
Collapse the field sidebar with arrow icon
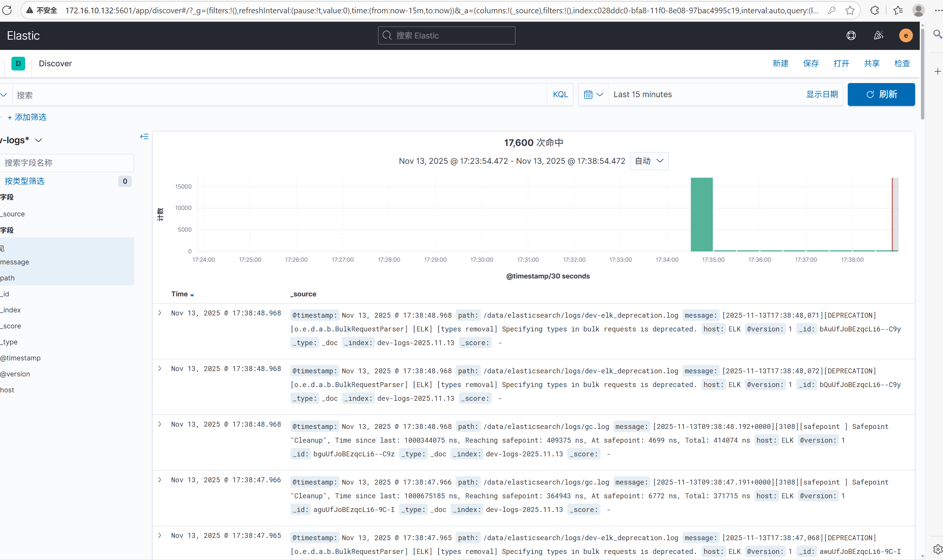coord(144,136)
